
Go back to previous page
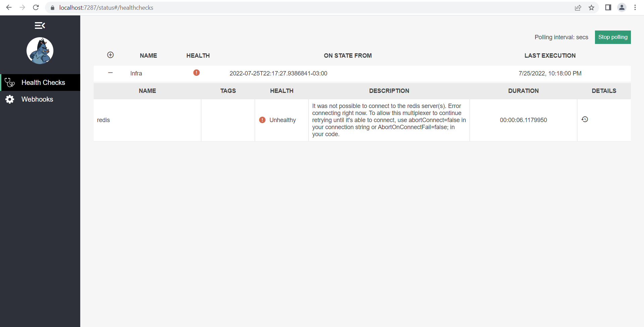pyautogui.click(x=9, y=7)
